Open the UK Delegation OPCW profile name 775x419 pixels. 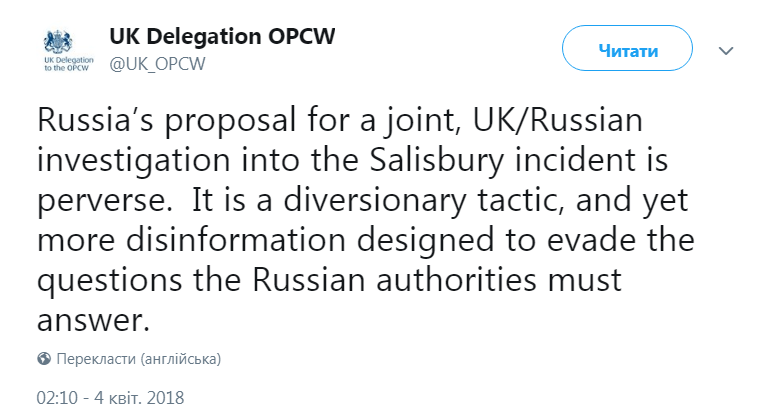221,36
